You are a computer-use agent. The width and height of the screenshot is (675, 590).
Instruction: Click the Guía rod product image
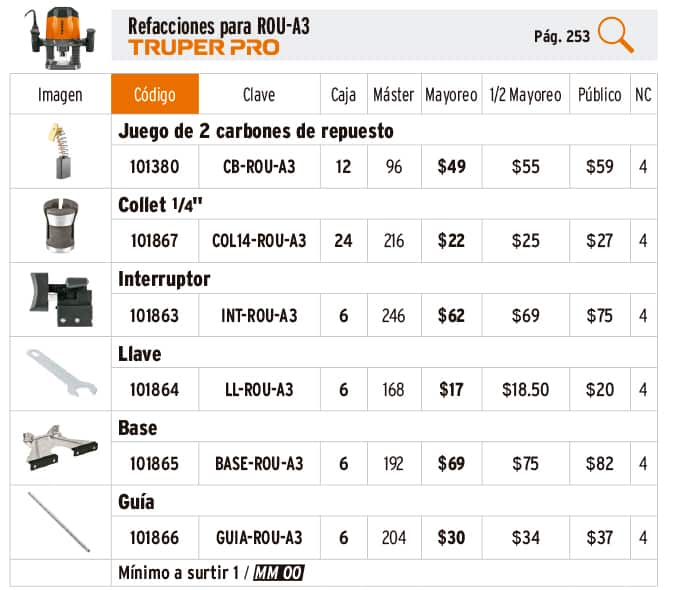click(x=59, y=521)
